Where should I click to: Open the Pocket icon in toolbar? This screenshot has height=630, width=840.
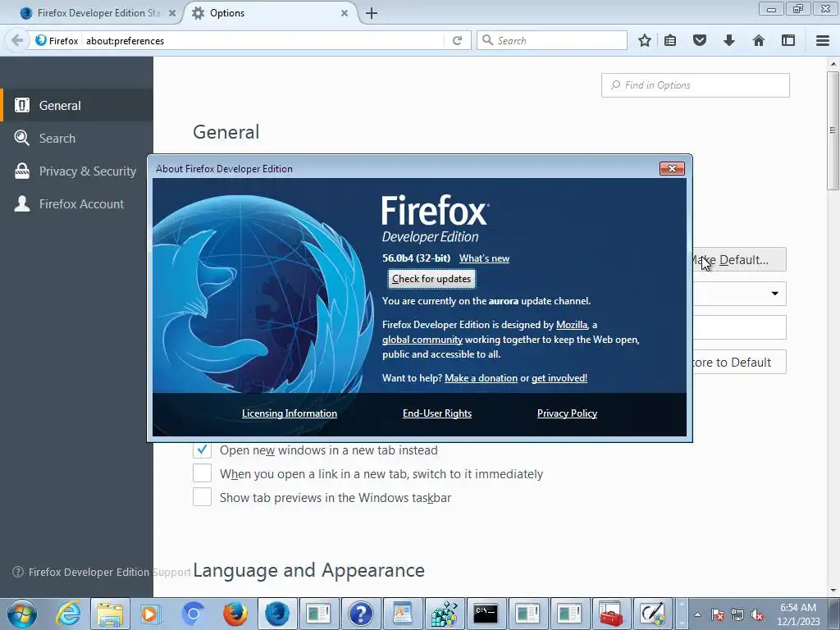(700, 41)
